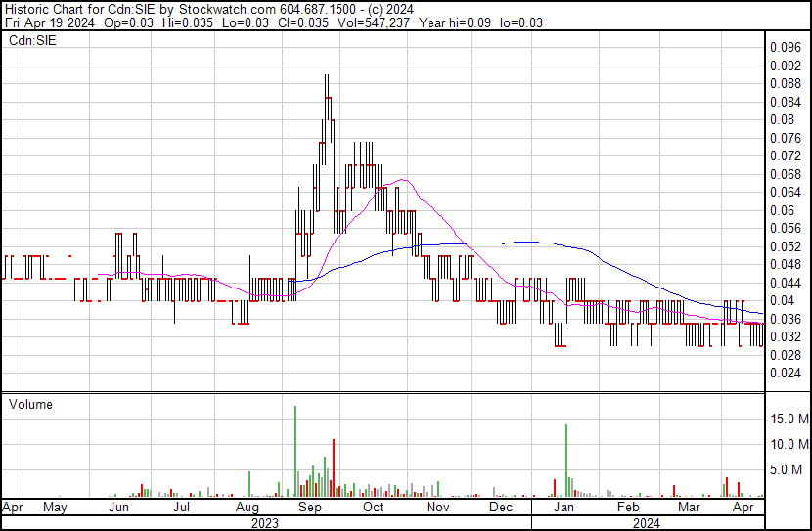Click the tall green January volume spike
Screen dimensions: 812x531
(x=566, y=461)
